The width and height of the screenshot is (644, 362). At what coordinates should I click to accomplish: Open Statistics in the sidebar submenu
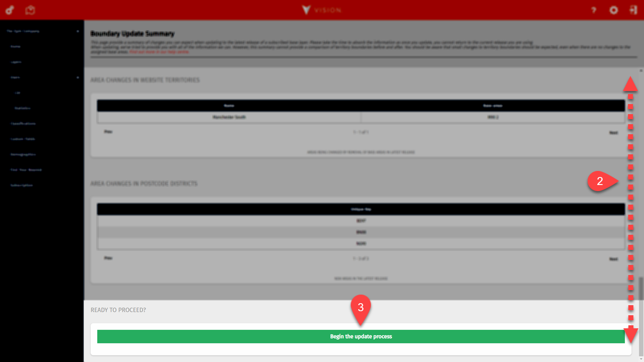[23, 108]
